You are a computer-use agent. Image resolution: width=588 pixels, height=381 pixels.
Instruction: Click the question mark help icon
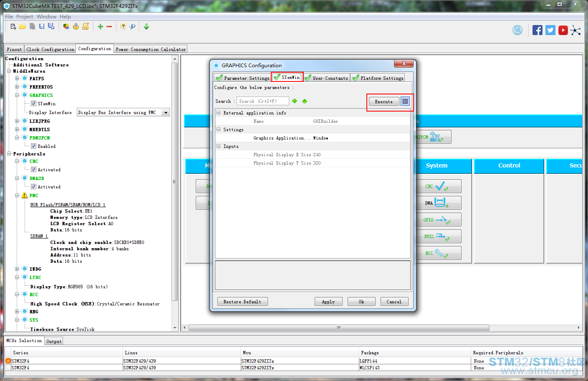(x=123, y=26)
